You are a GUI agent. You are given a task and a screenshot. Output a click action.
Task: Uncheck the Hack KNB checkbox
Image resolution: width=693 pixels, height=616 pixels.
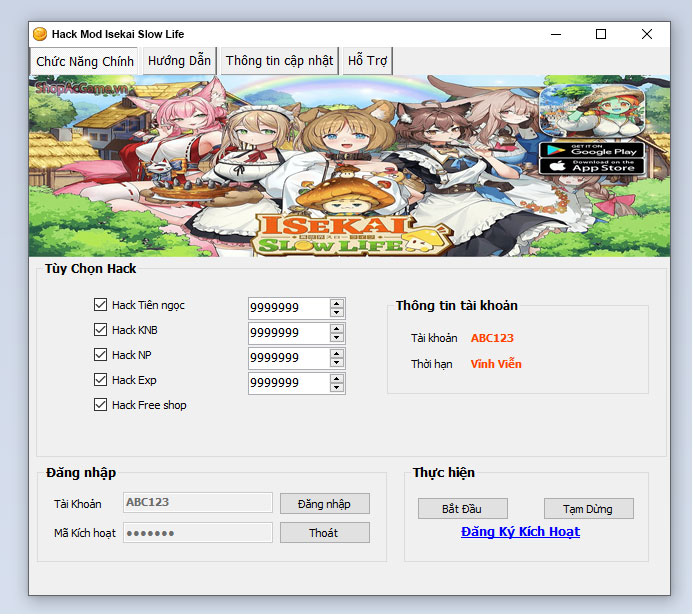coord(100,330)
